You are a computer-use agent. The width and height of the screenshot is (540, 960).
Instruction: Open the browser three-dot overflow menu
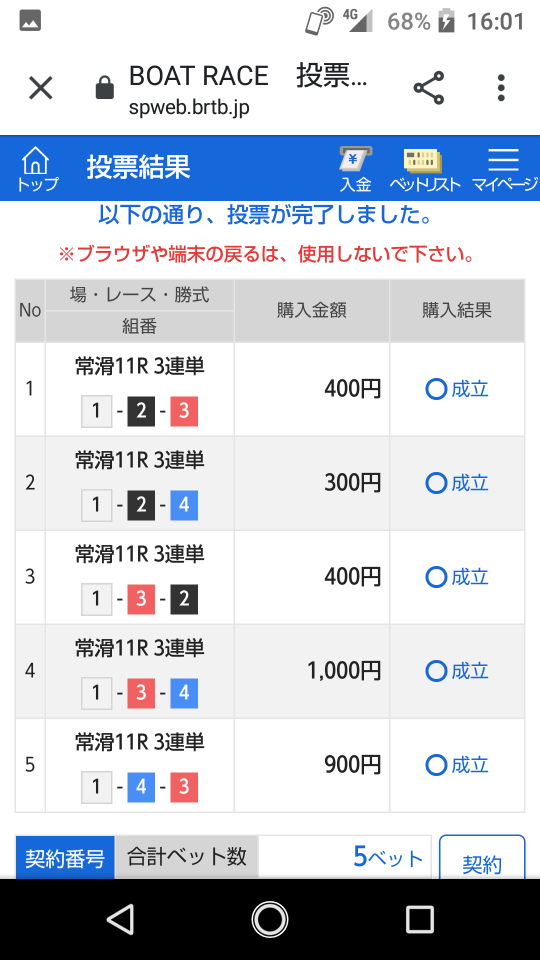pos(501,88)
